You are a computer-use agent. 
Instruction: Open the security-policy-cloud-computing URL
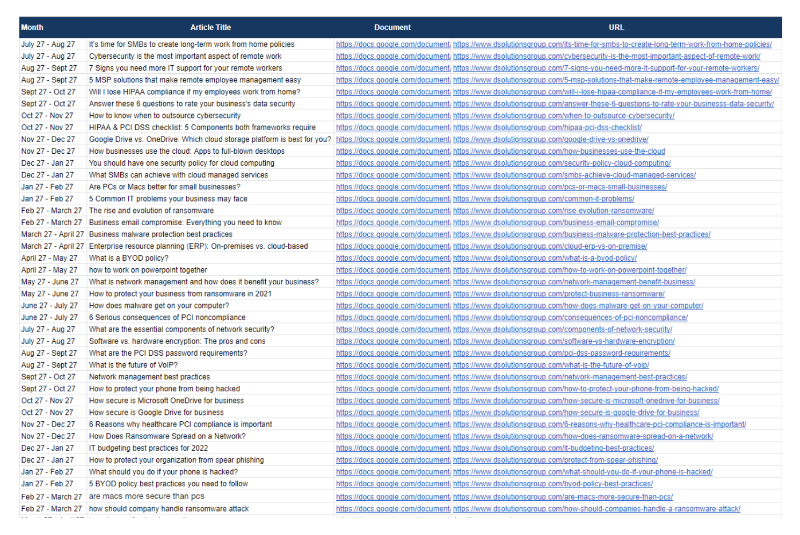[562, 163]
